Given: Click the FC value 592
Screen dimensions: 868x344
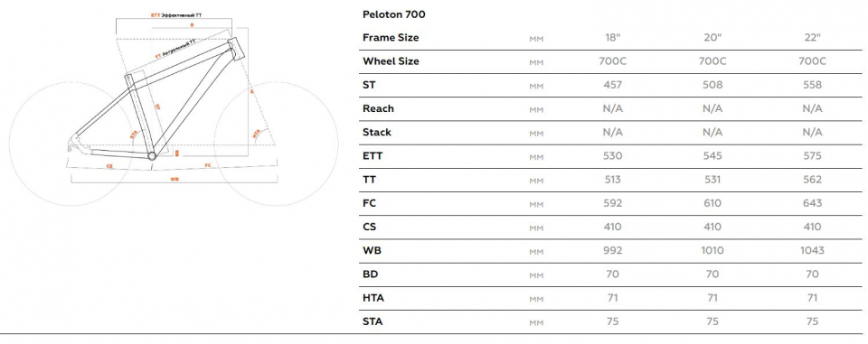Looking at the screenshot, I should [612, 203].
